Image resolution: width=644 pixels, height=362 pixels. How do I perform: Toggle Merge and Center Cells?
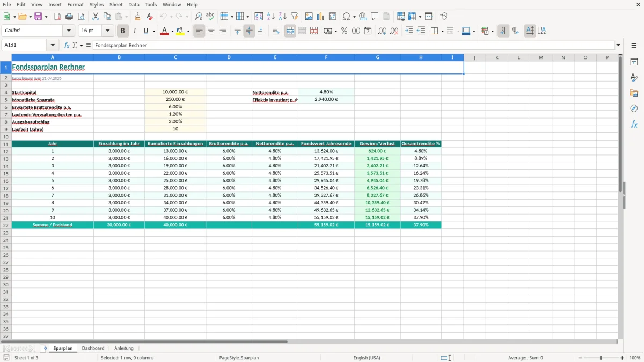290,31
